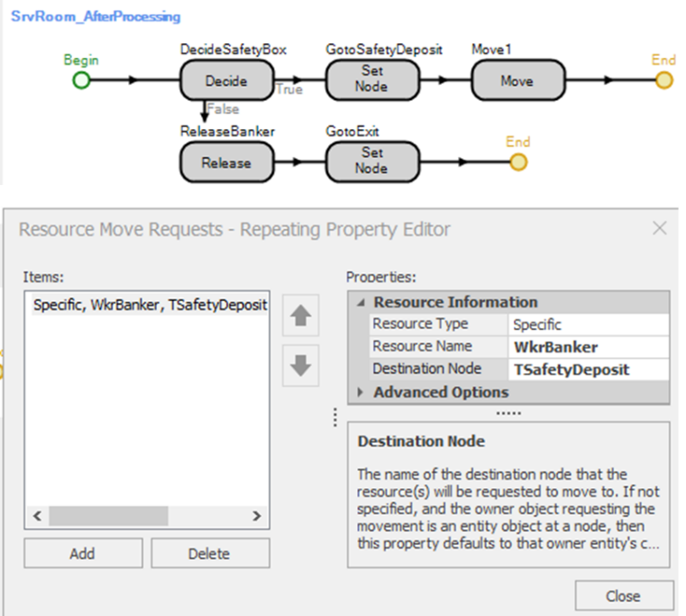Click the Resource Type property label
686x616 pixels.
[420, 324]
